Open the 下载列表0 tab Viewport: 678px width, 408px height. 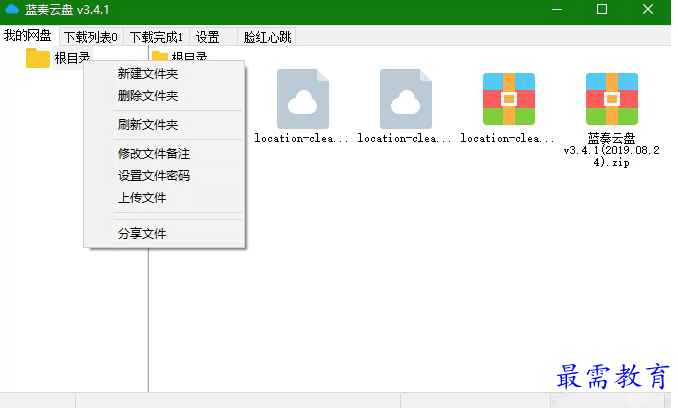(x=91, y=37)
